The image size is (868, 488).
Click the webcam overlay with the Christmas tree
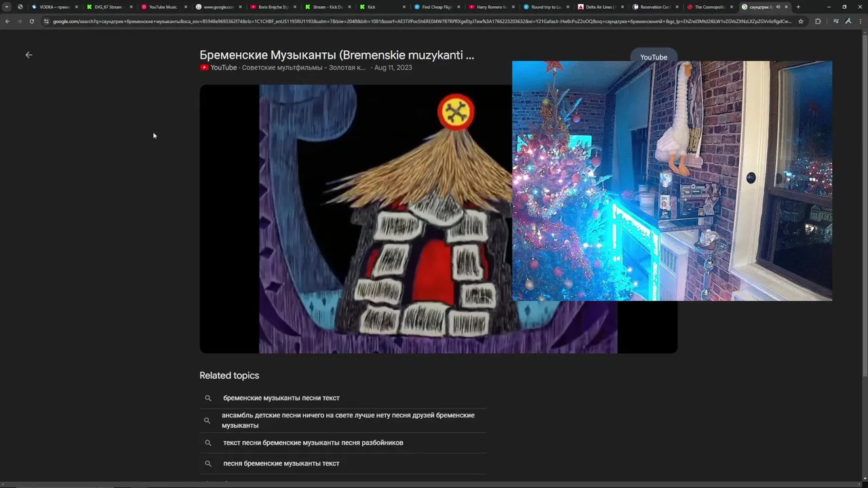point(671,180)
